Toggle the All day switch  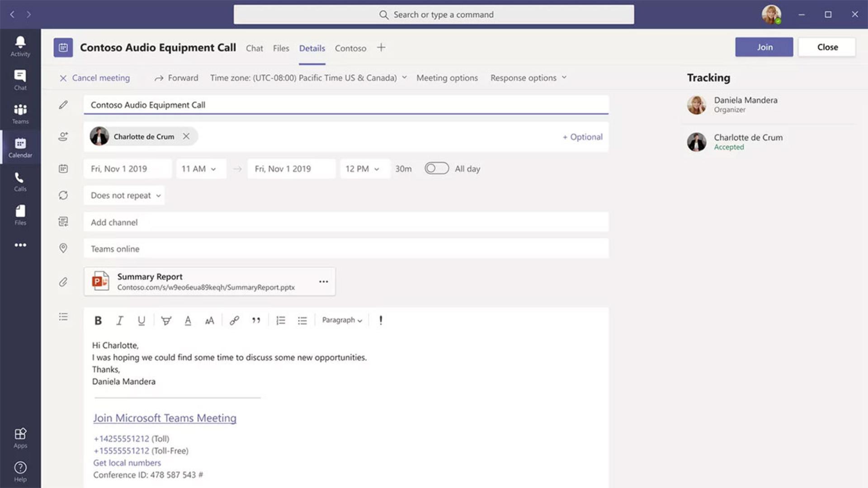437,168
